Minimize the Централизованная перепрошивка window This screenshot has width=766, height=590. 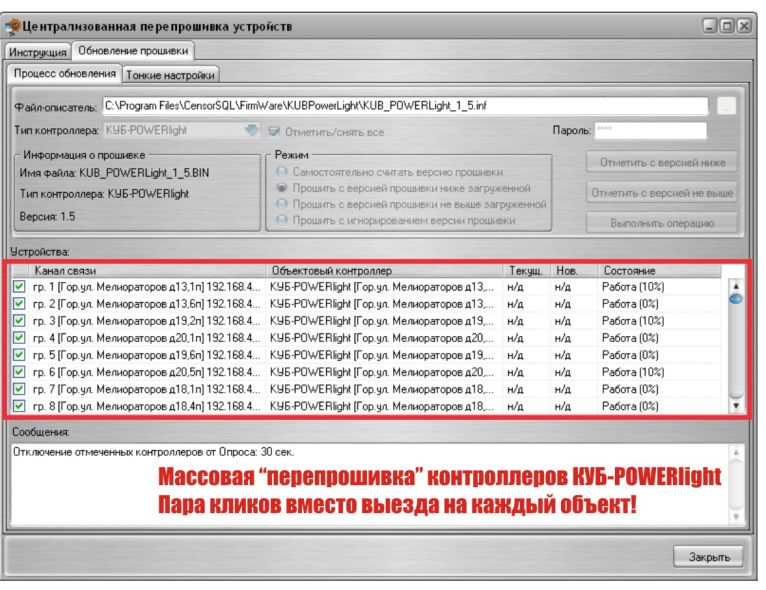pos(710,25)
